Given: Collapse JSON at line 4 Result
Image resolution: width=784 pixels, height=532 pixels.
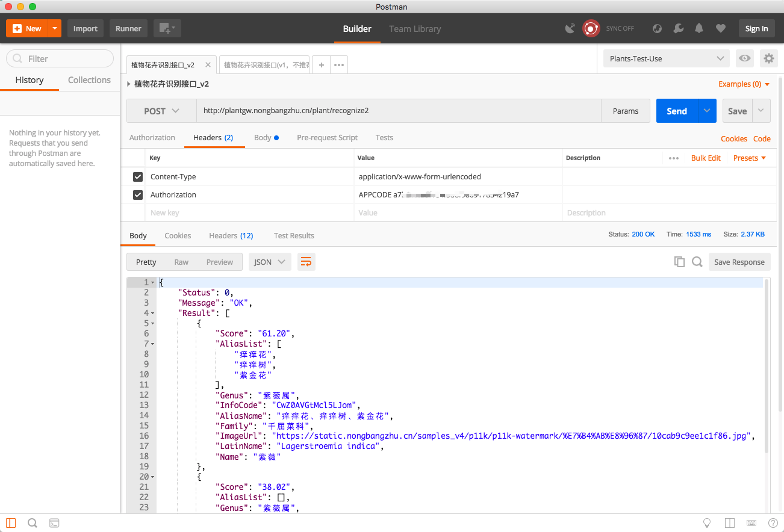Looking at the screenshot, I should click(x=153, y=313).
